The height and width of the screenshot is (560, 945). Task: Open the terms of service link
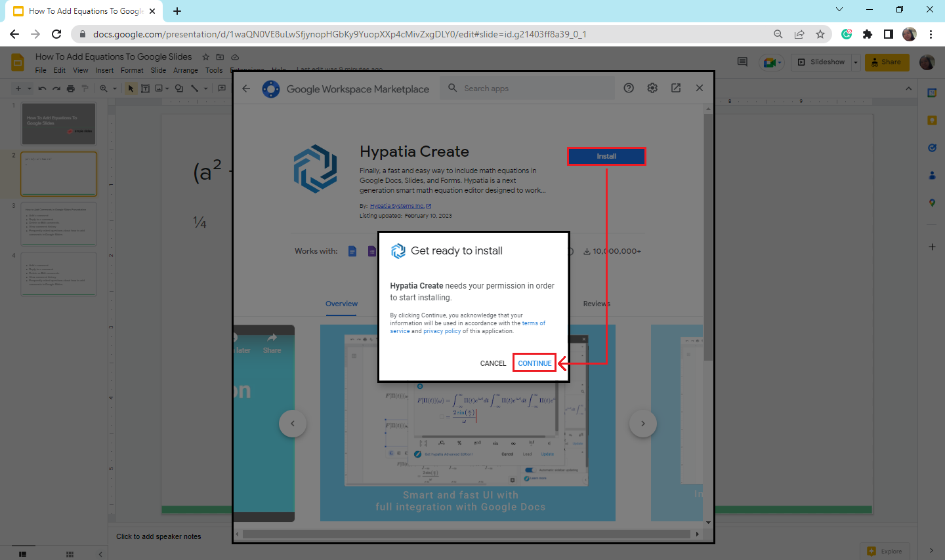point(533,323)
